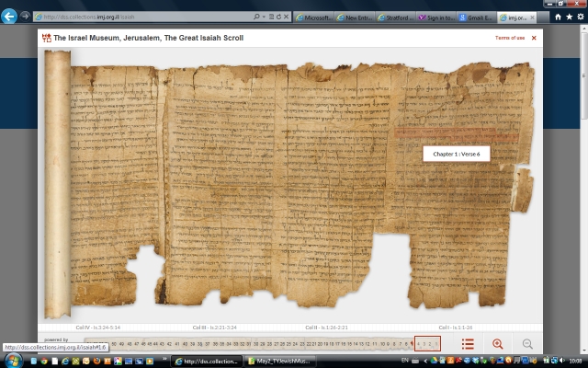Screen dimensions: 588x368
Task: Click the Israel Museum logo icon
Action: click(x=47, y=38)
